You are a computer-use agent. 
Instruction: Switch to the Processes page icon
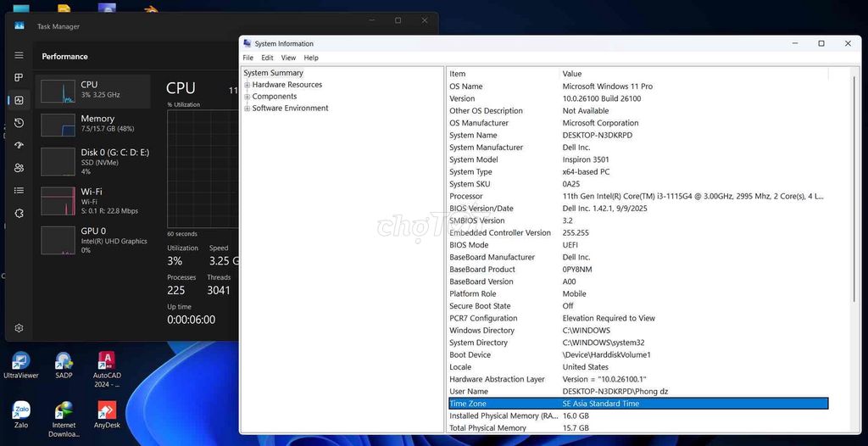point(19,78)
